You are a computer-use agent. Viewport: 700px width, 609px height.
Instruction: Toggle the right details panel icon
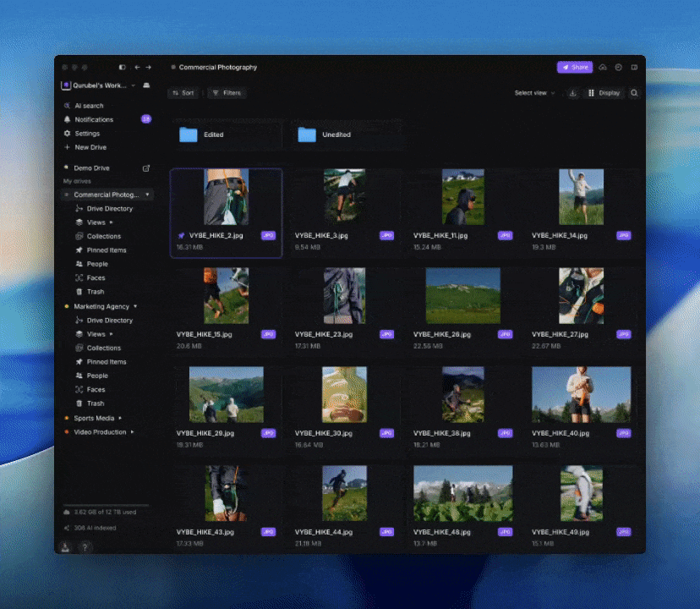[x=634, y=67]
